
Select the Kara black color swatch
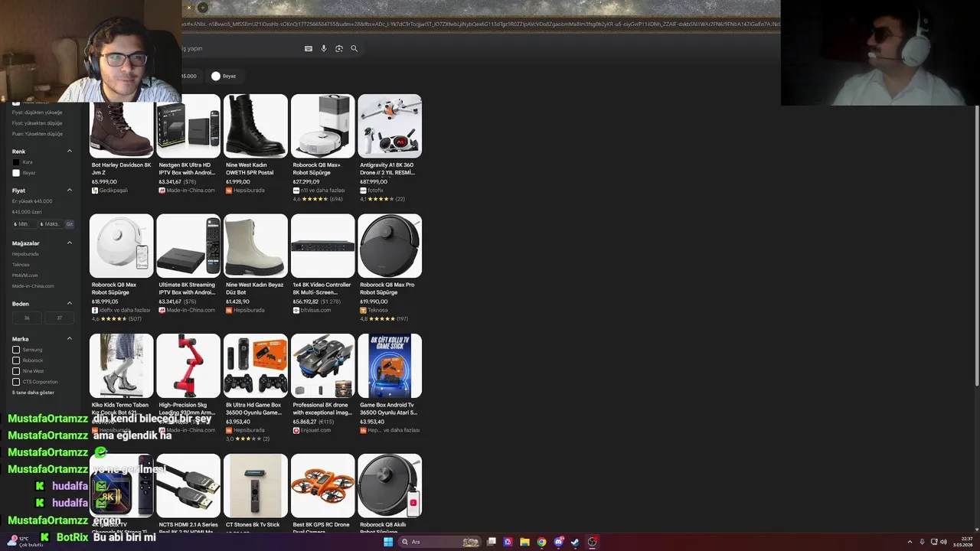[x=16, y=162]
